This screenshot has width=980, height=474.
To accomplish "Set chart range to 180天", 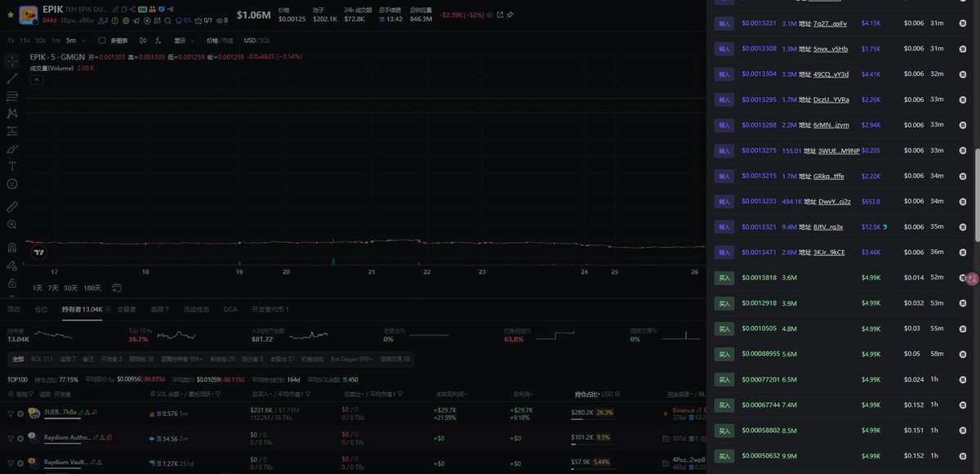I will click(94, 288).
